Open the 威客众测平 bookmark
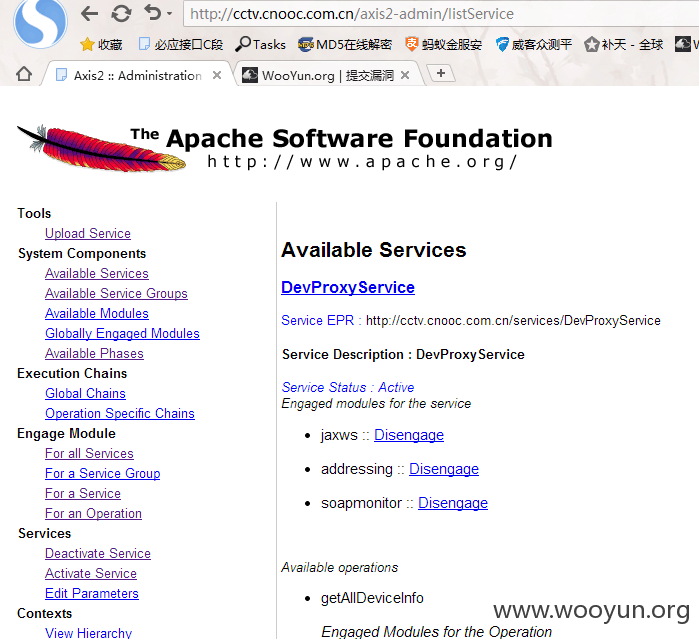Screen dimensions: 699x639 point(534,45)
